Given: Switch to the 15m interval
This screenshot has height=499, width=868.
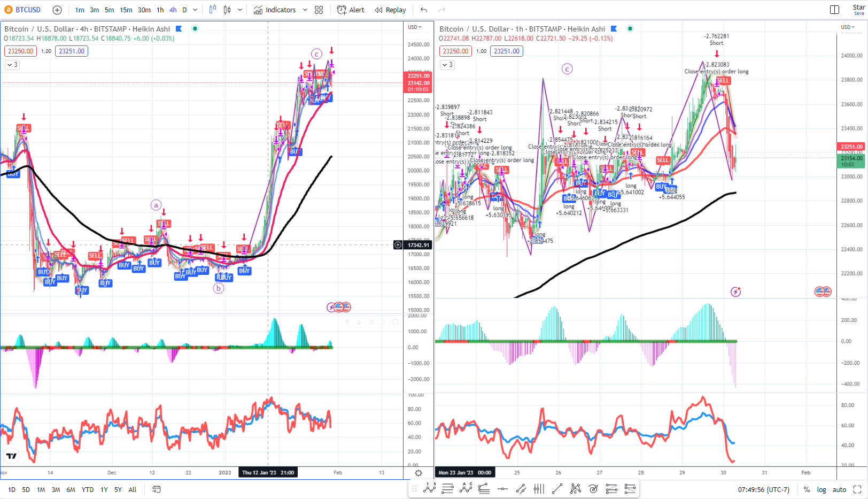Looking at the screenshot, I should click(x=126, y=10).
